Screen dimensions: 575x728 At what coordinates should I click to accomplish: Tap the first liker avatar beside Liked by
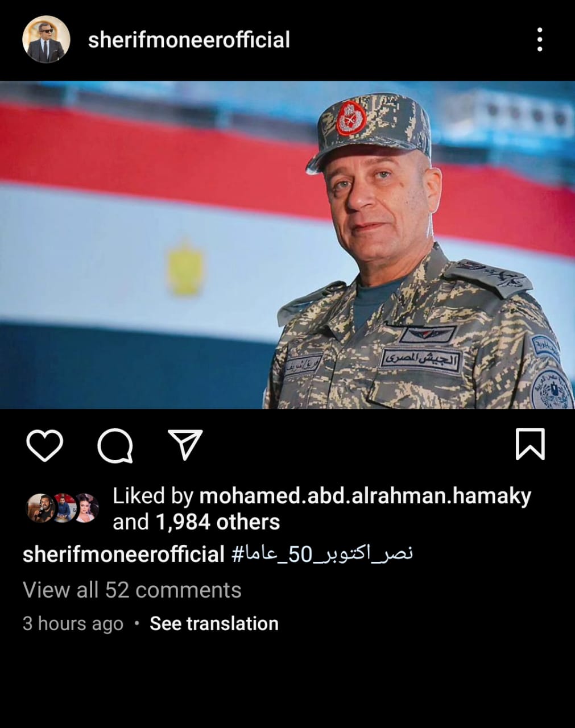pyautogui.click(x=40, y=508)
